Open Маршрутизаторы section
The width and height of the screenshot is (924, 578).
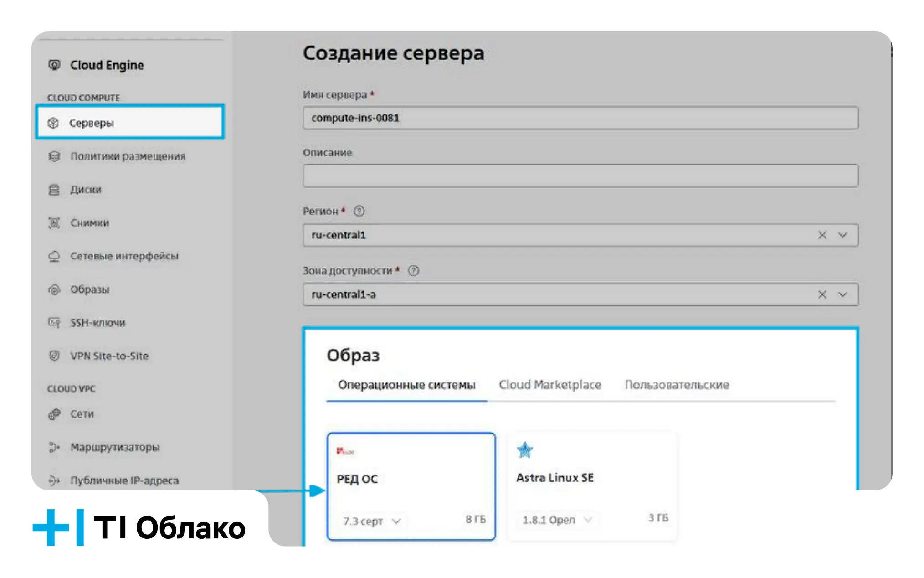[x=115, y=447]
